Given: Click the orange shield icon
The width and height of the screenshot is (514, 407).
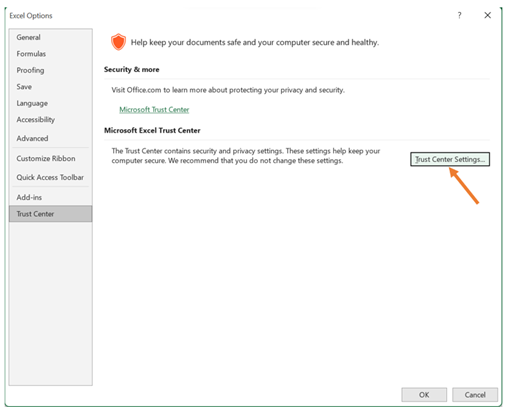Looking at the screenshot, I should click(x=118, y=42).
